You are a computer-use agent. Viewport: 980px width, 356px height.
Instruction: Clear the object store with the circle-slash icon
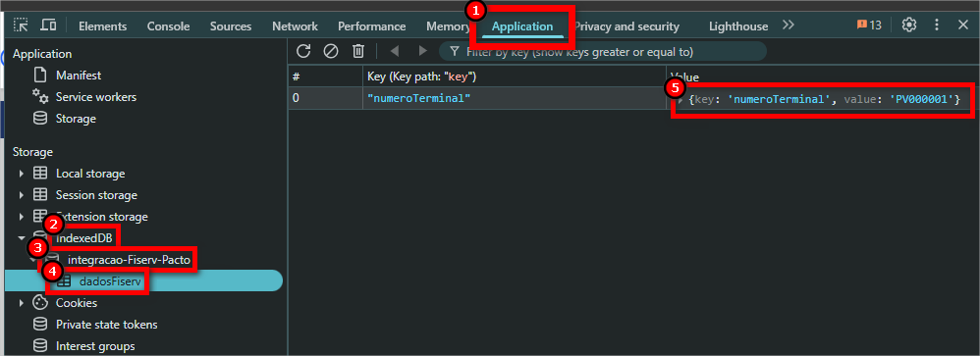[x=331, y=51]
